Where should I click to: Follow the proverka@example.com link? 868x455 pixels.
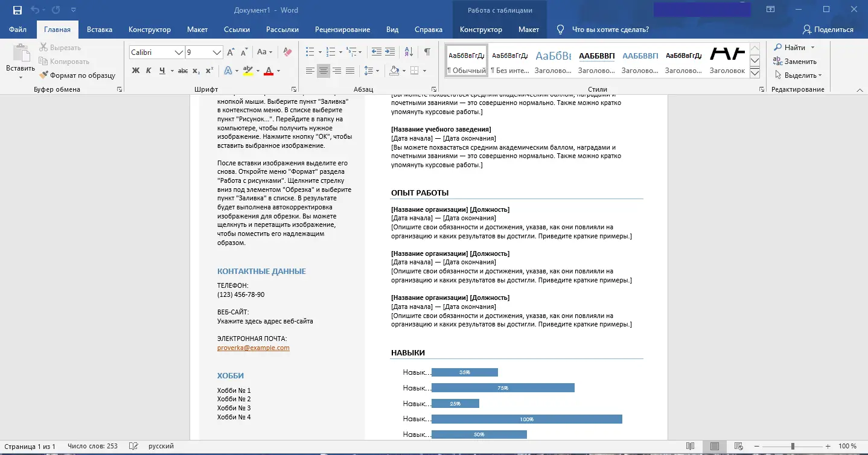(254, 348)
